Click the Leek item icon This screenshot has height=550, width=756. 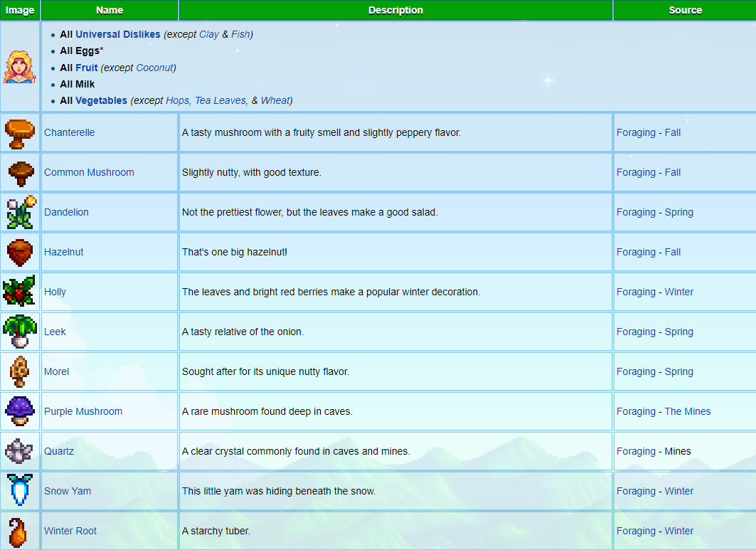(20, 332)
